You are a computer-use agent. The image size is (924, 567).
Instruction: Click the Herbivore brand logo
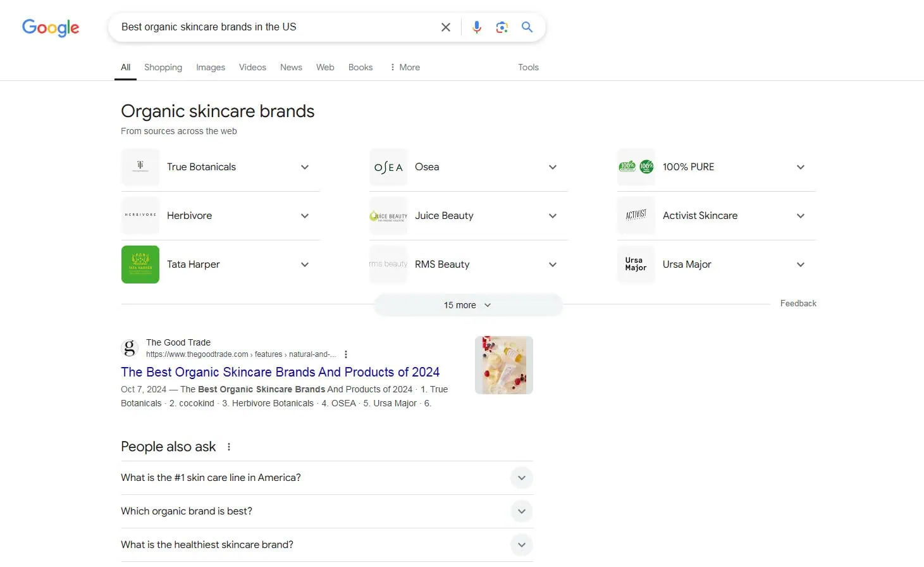click(140, 216)
